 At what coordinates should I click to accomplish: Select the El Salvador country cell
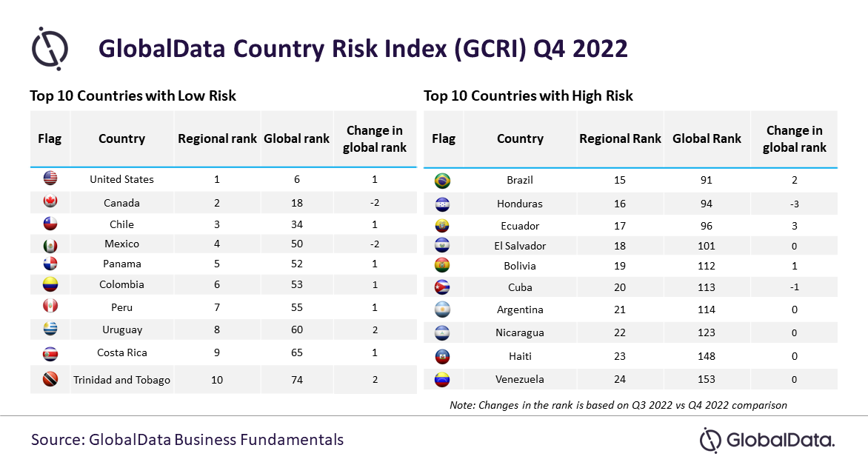click(520, 246)
